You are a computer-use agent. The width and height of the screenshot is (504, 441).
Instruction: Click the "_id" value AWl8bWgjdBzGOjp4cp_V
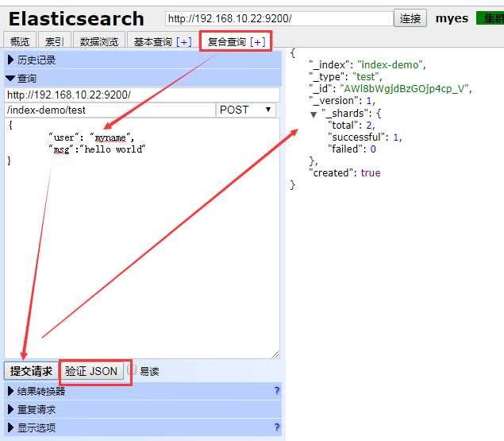pos(404,88)
